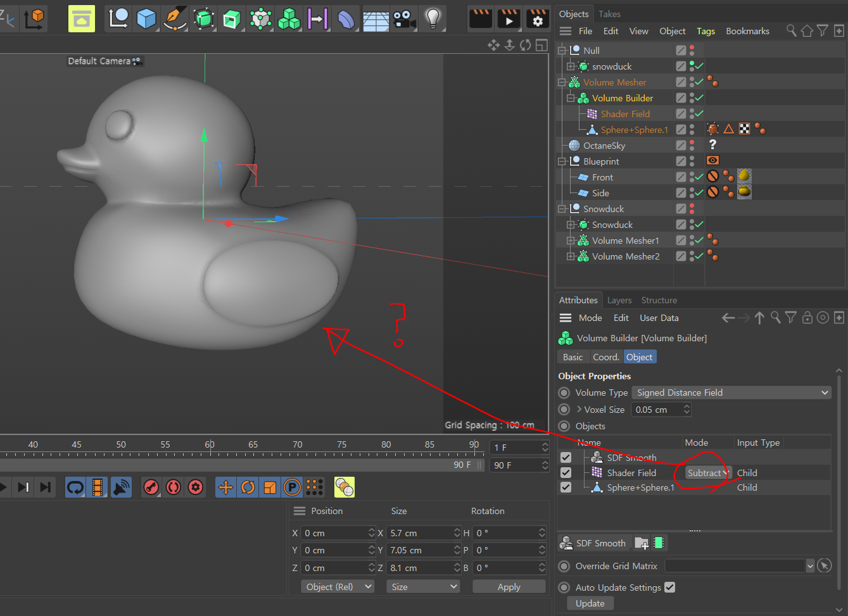Click the Record Active Objects keyframe button

tap(151, 487)
